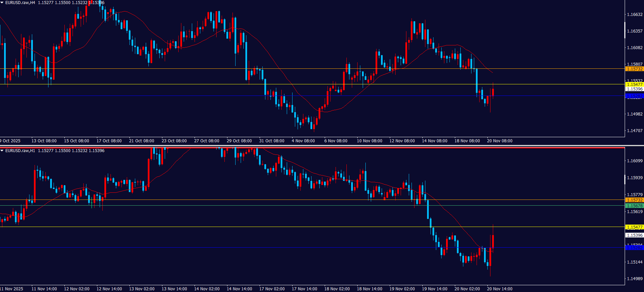Click blue 1.15282 price label on H4 chart
Image resolution: width=644 pixels, height=292 pixels.
(634, 96)
